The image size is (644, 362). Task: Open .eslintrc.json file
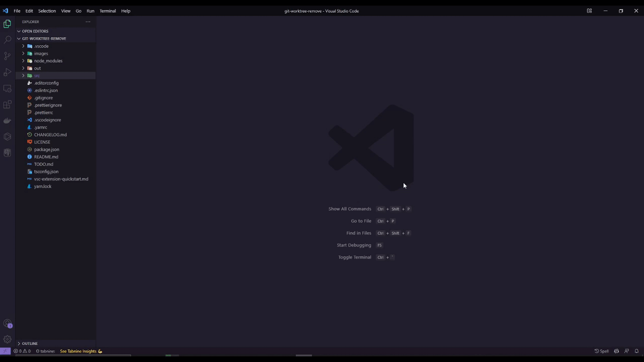pos(55,90)
